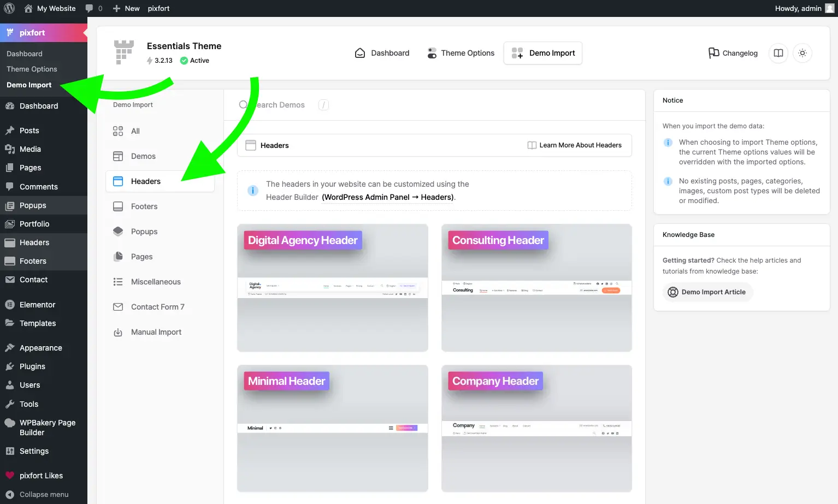838x504 pixels.
Task: Switch to the Footers demo category
Action: (144, 206)
